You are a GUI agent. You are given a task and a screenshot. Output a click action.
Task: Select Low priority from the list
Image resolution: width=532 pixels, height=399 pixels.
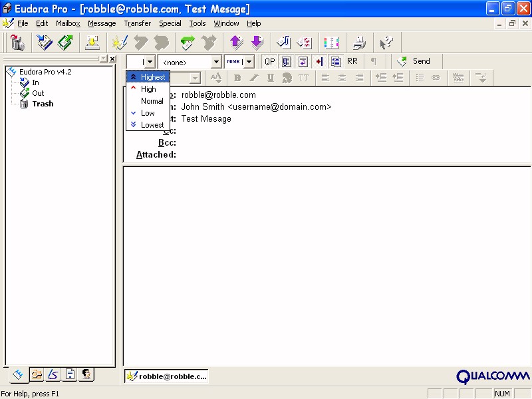pos(148,113)
